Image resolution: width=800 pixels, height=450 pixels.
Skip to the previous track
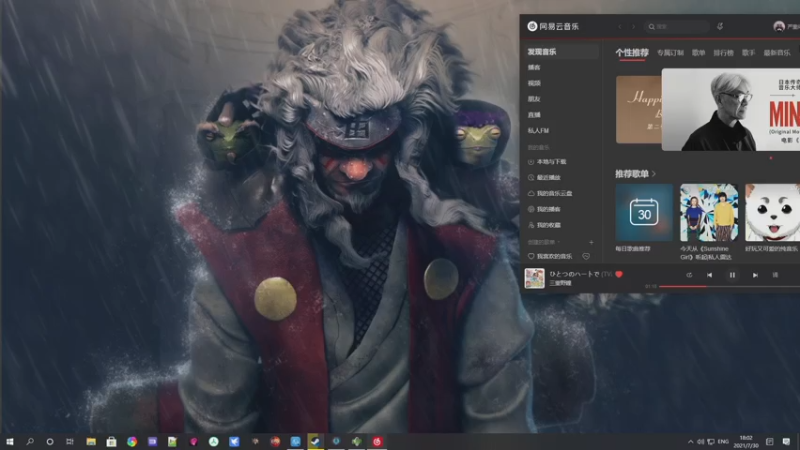pyautogui.click(x=709, y=275)
